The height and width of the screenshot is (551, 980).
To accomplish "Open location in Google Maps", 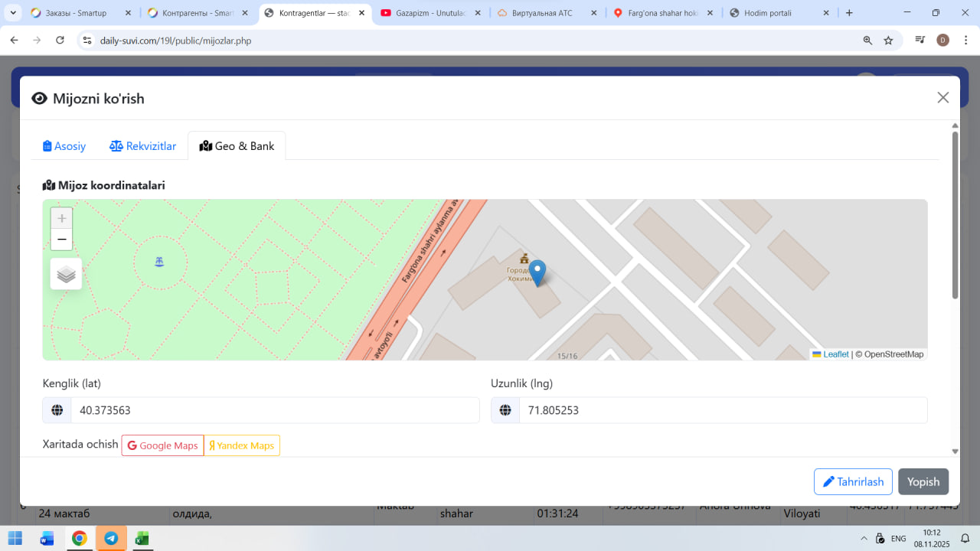I will pos(162,445).
